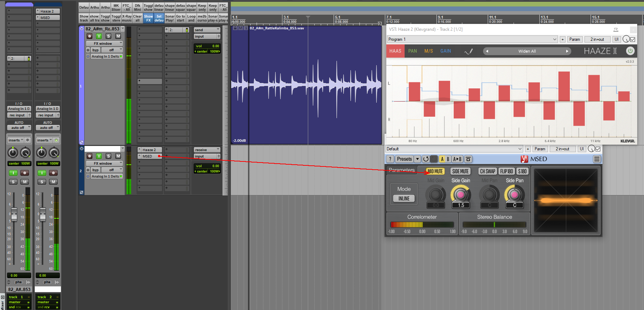Mute the 82_A#m_Ra..853 track
This screenshot has width=644, height=310.
118,36
